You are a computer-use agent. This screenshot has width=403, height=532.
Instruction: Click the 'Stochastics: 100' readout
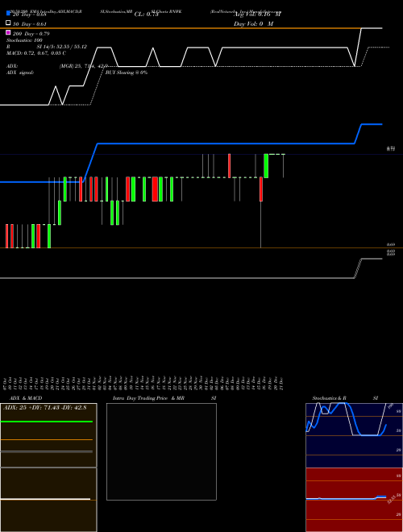(24, 40)
